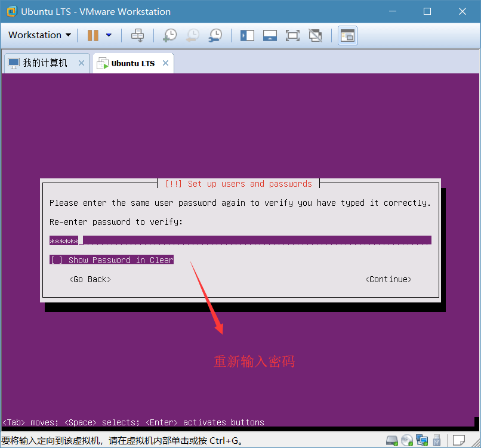This screenshot has width=481, height=448.
Task: Expand the power options arrow beside pause
Action: tap(109, 35)
